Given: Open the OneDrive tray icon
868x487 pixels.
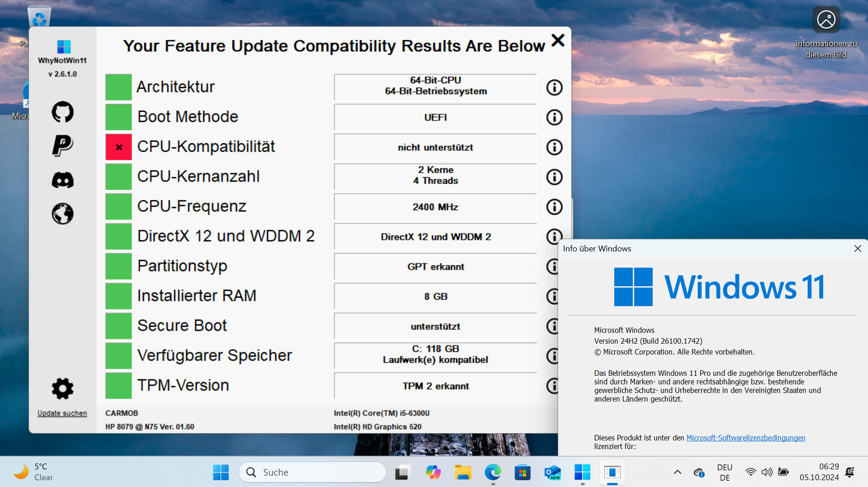Looking at the screenshot, I should coord(699,473).
